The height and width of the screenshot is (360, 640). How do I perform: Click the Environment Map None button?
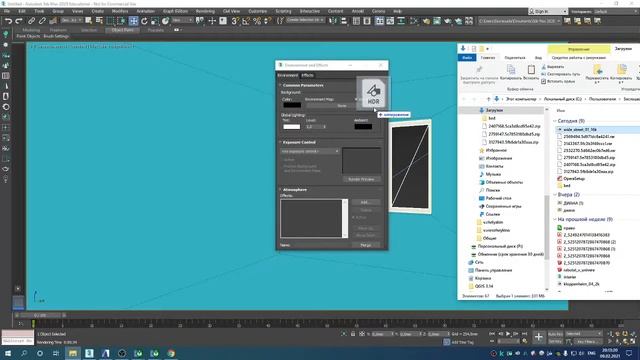342,106
